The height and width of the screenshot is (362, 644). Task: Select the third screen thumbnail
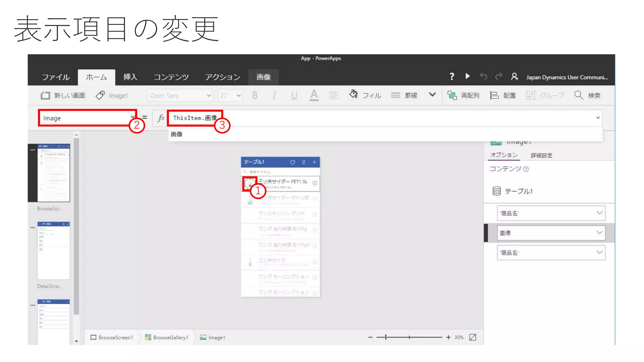coord(54,322)
